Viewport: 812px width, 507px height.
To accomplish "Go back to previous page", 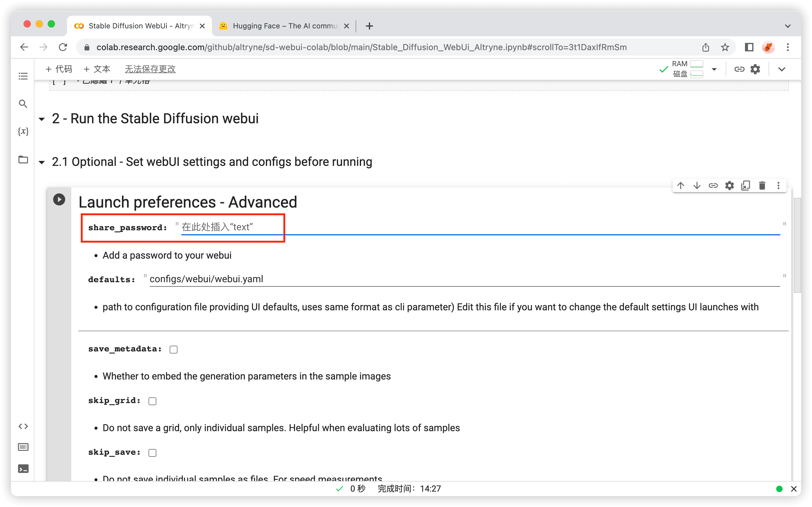I will click(24, 47).
